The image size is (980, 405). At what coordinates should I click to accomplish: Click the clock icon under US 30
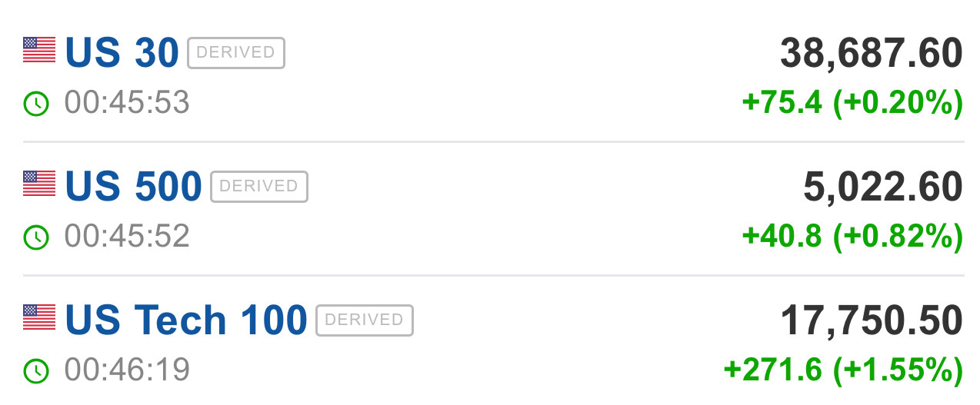coord(36,104)
